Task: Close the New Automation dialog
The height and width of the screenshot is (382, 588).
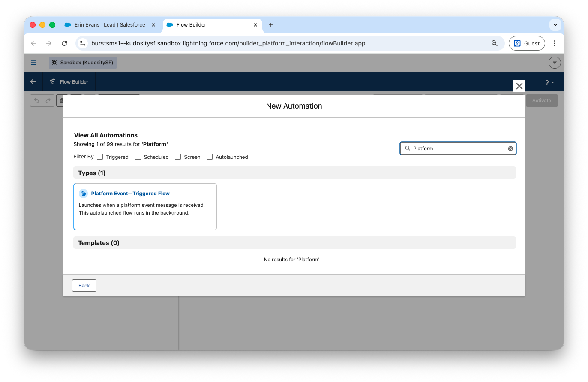Action: coord(519,86)
